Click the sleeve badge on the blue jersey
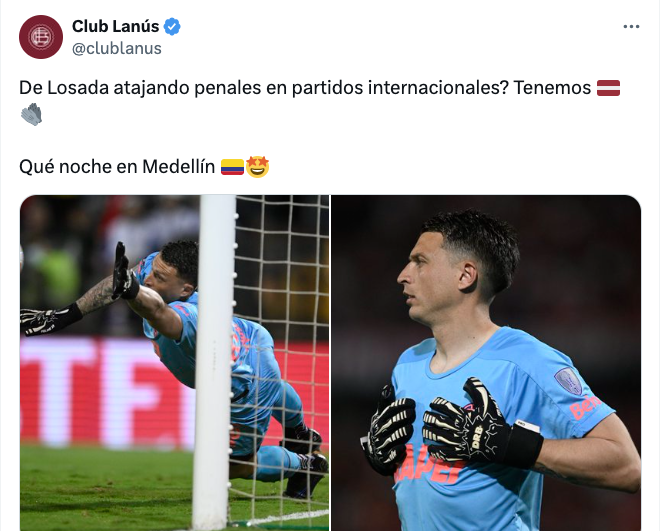Image resolution: width=666 pixels, height=531 pixels. pyautogui.click(x=568, y=381)
